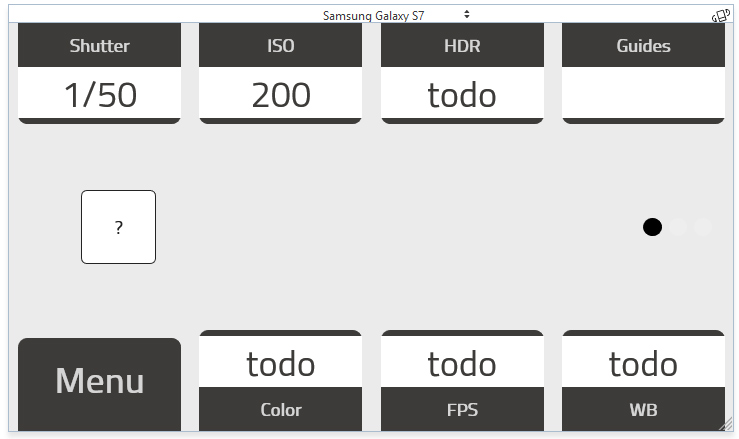The width and height of the screenshot is (739, 439).
Task: Tap the HDR header label
Action: pyautogui.click(x=462, y=46)
